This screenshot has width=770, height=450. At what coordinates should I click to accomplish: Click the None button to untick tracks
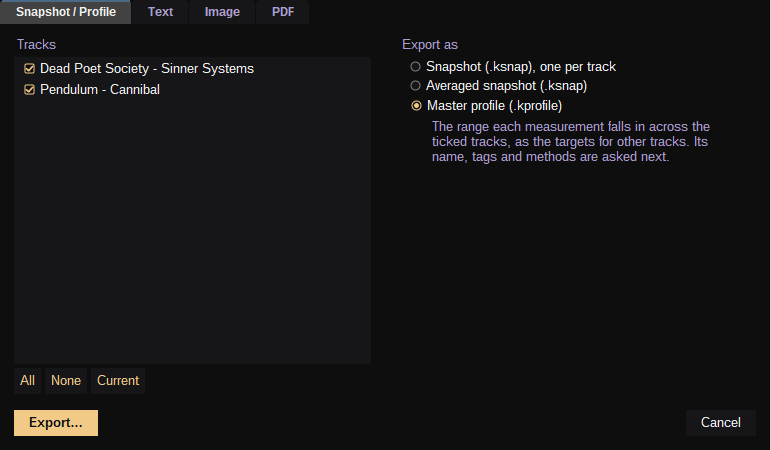[x=66, y=381]
